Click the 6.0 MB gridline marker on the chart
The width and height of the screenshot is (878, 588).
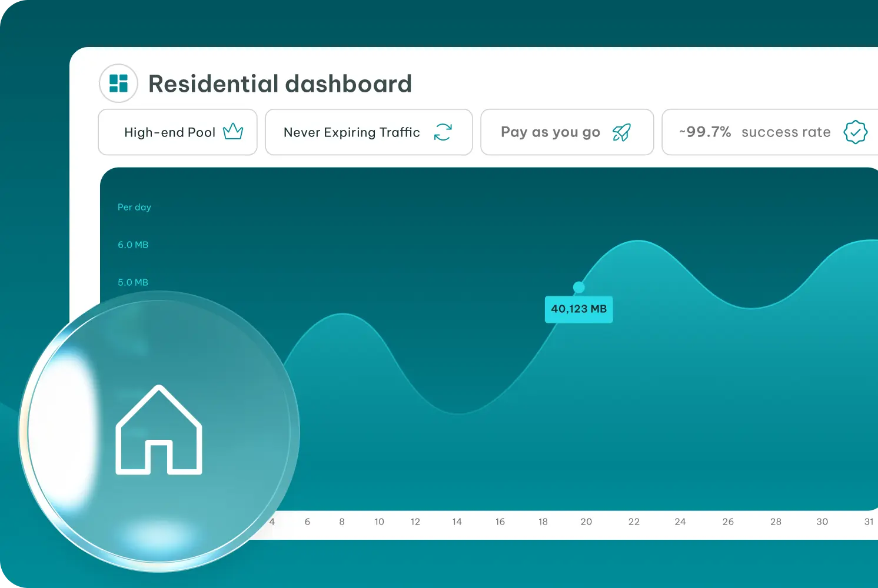click(132, 245)
